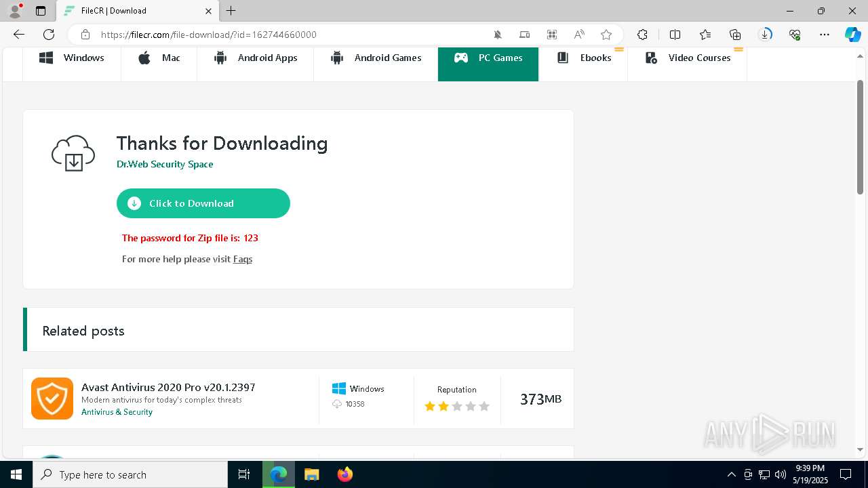This screenshot has height=488, width=868.
Task: Open Avast Antivirus 2020 Pro v20.1.2397 post
Action: tap(168, 387)
